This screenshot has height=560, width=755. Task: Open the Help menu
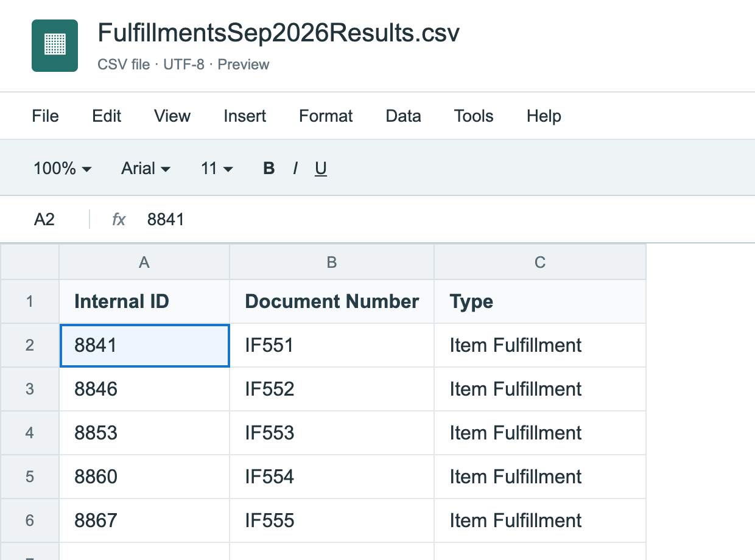(x=544, y=116)
